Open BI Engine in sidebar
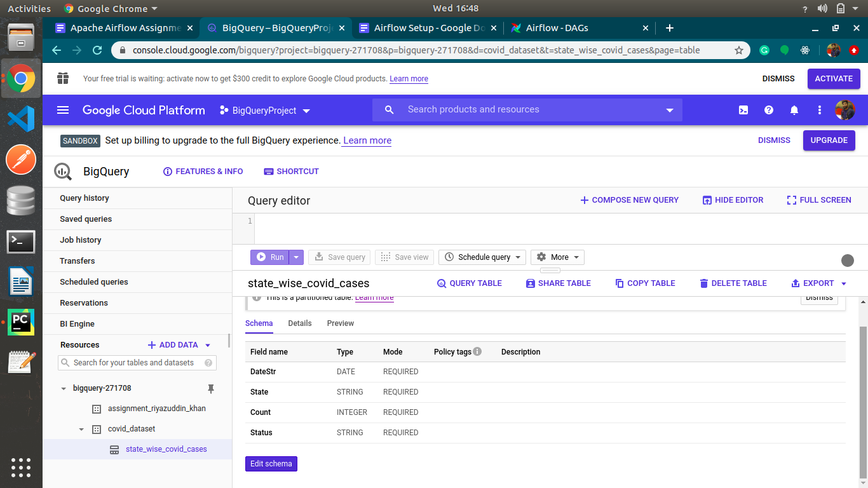The height and width of the screenshot is (488, 868). [77, 324]
